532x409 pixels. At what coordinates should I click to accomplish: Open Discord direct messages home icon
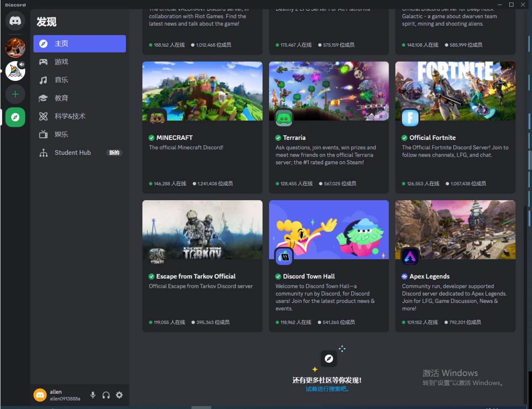(15, 21)
